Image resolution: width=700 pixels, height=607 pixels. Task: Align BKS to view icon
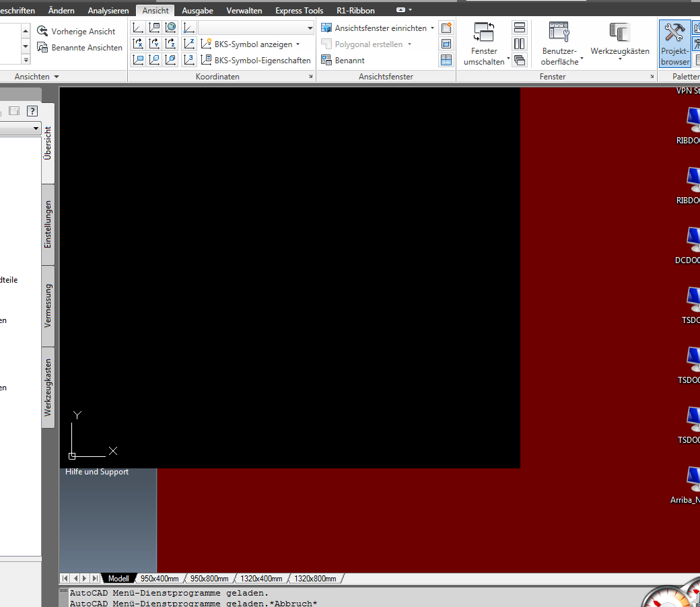[x=138, y=60]
